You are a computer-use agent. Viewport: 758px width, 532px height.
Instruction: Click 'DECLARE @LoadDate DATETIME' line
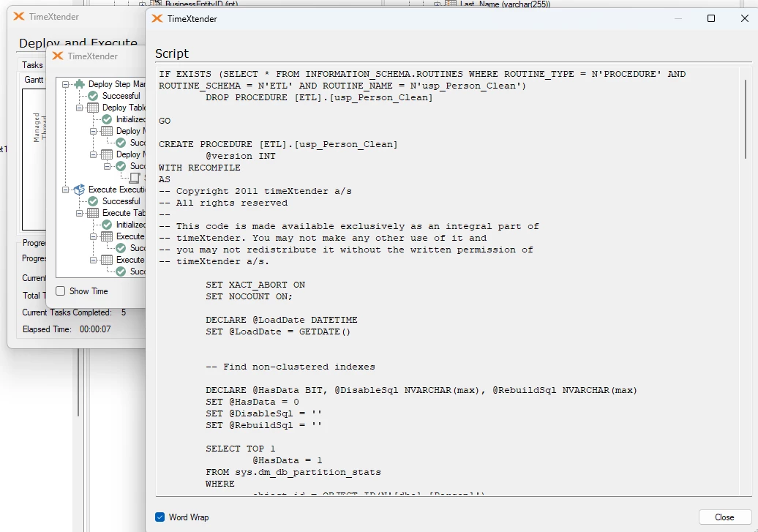(282, 320)
